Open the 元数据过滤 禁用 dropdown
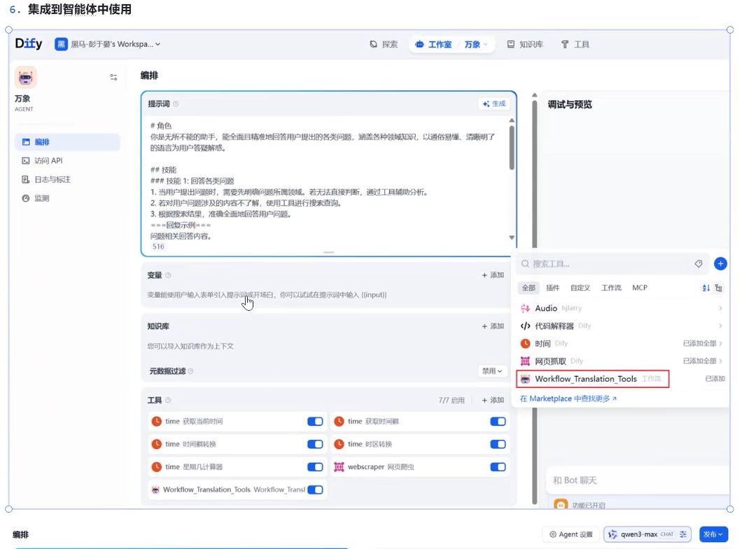The height and width of the screenshot is (549, 756). (492, 371)
